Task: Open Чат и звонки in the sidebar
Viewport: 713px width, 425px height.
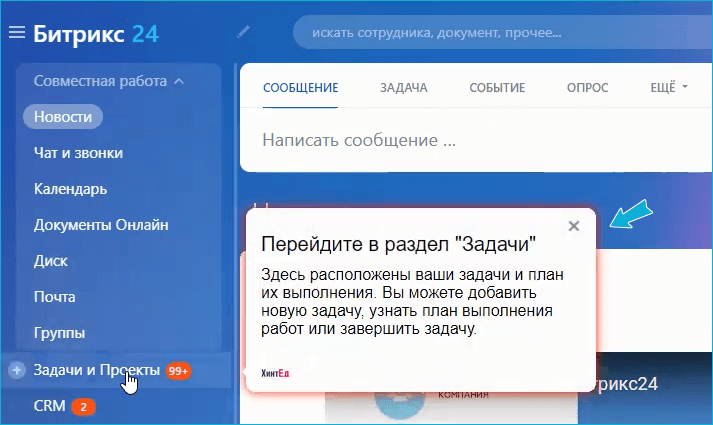Action: click(x=78, y=153)
